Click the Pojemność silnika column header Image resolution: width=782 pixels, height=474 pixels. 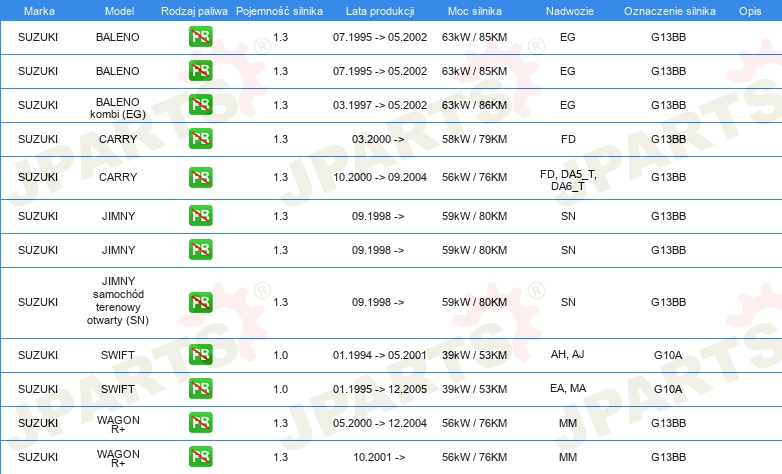click(279, 11)
